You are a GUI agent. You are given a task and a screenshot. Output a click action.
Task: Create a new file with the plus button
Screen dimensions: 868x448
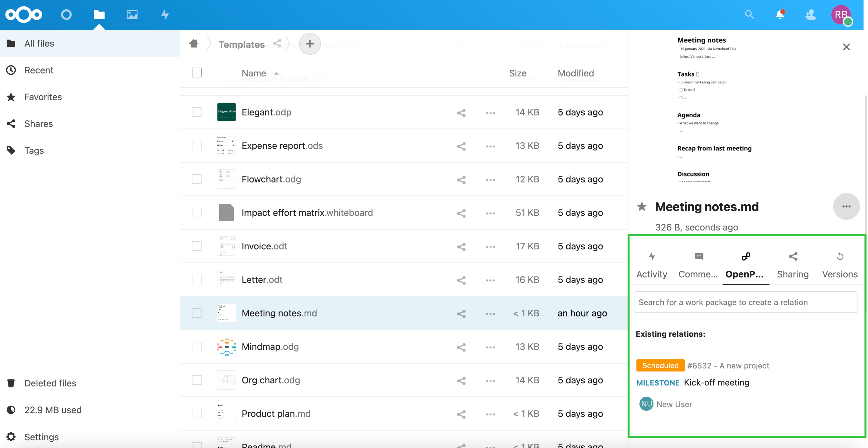tap(310, 44)
